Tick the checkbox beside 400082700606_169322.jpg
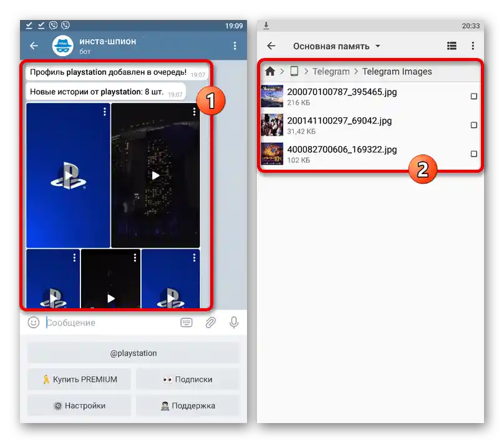This screenshot has width=504, height=443. point(473,153)
